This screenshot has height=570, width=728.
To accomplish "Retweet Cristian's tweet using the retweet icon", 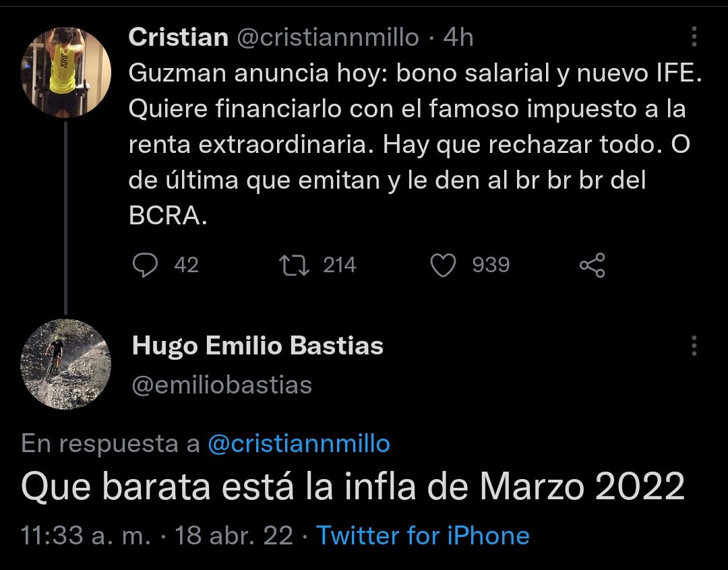I will tap(295, 265).
